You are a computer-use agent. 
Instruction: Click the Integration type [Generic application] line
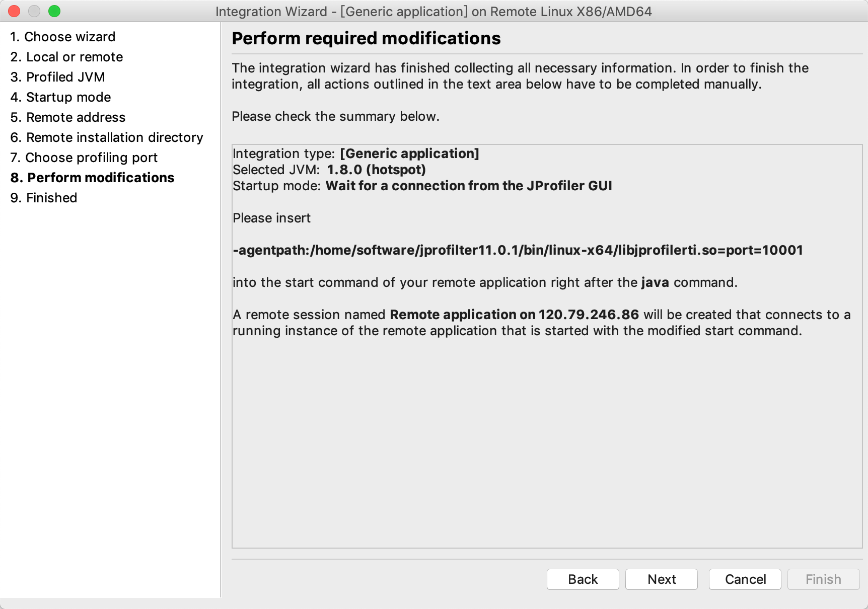click(x=356, y=154)
